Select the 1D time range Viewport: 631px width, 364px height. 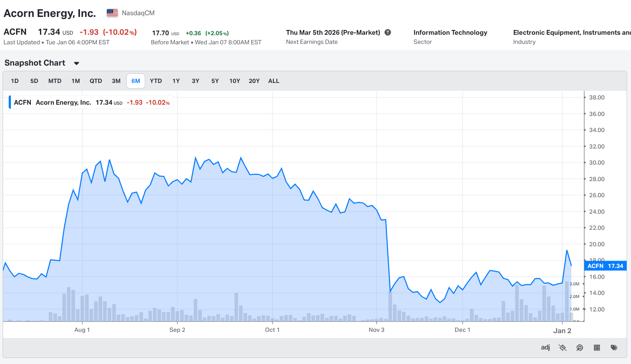click(x=15, y=81)
